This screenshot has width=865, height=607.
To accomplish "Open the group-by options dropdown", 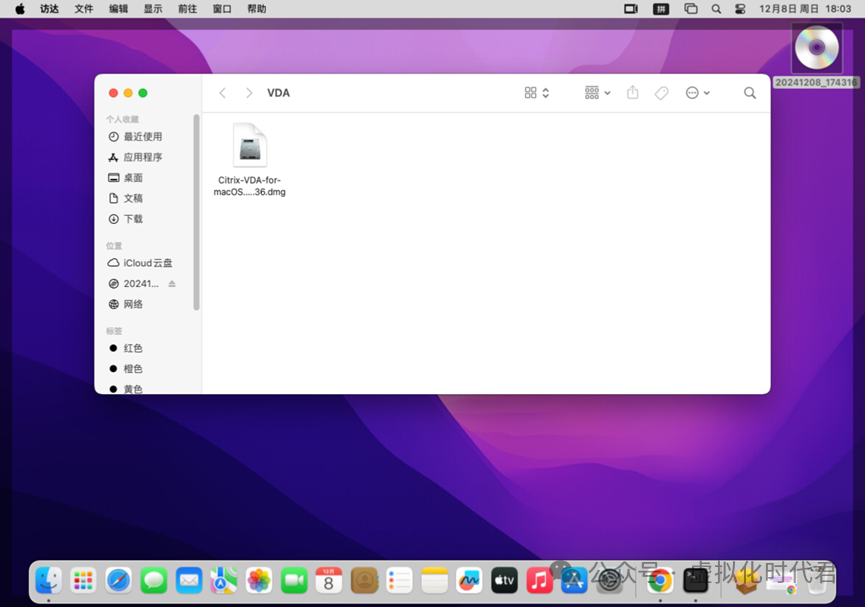I will coord(597,93).
